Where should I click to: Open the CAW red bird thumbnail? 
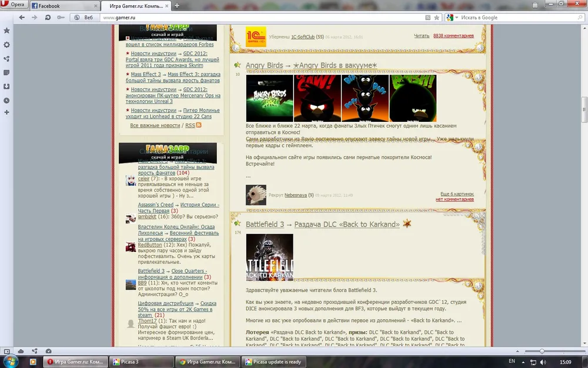click(x=318, y=98)
